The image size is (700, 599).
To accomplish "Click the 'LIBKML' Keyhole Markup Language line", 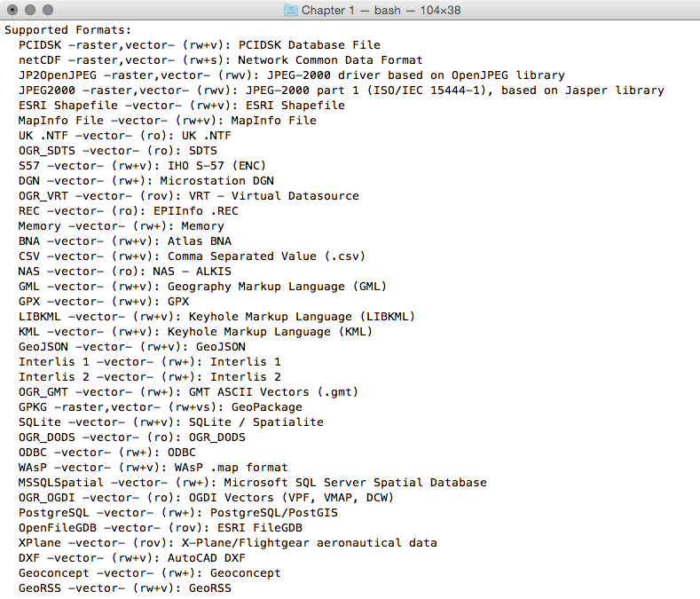I will (216, 317).
